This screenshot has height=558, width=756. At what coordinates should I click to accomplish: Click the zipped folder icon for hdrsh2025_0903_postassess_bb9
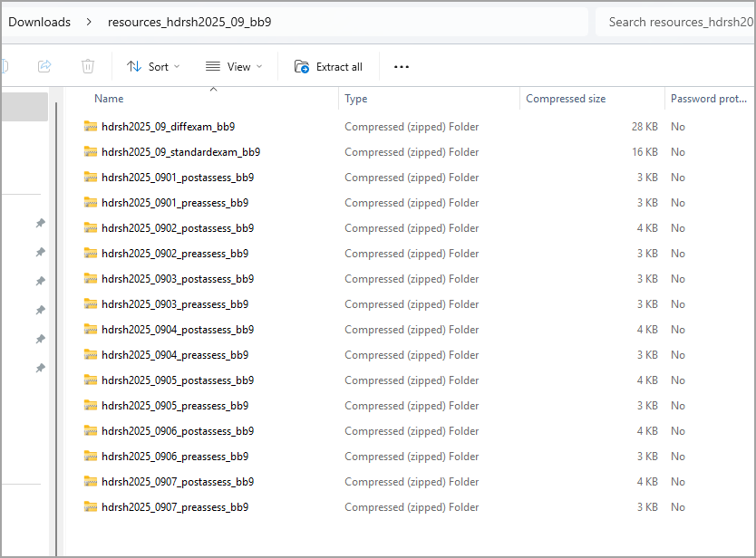point(91,278)
